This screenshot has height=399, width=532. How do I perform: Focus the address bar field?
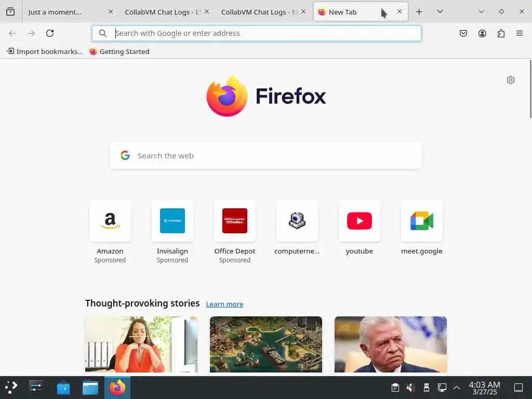pyautogui.click(x=257, y=33)
